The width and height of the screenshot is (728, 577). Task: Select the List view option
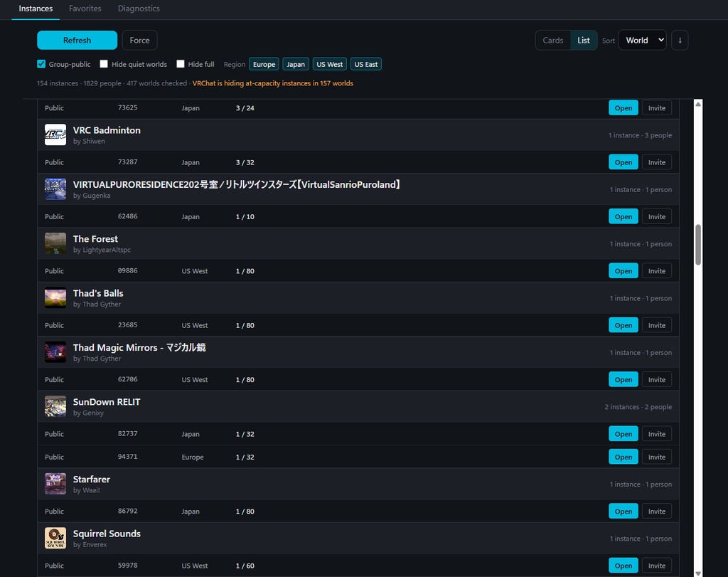point(584,41)
